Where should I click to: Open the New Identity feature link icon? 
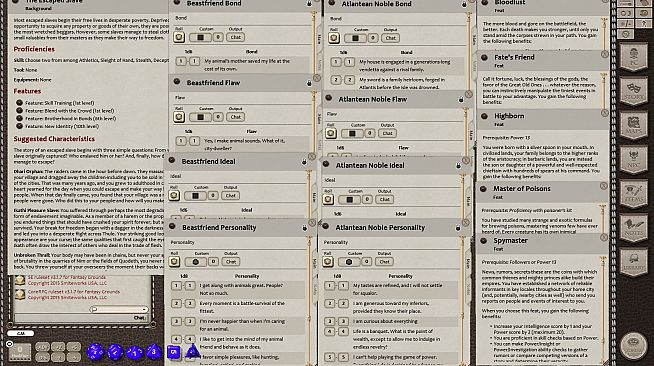19,125
